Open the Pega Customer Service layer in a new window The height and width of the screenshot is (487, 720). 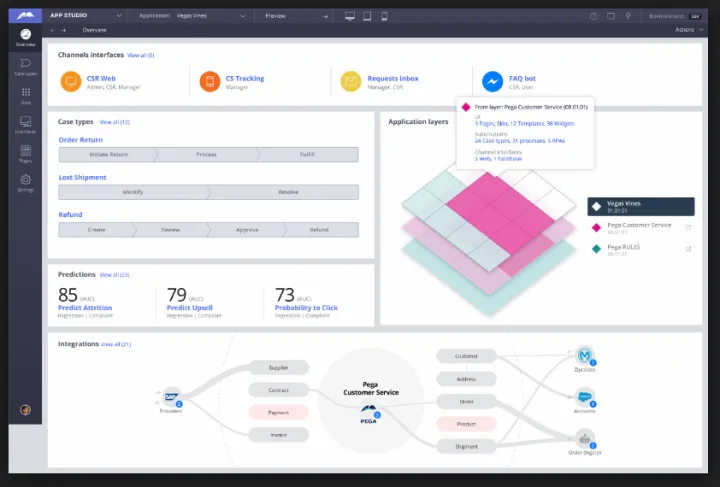(x=687, y=226)
